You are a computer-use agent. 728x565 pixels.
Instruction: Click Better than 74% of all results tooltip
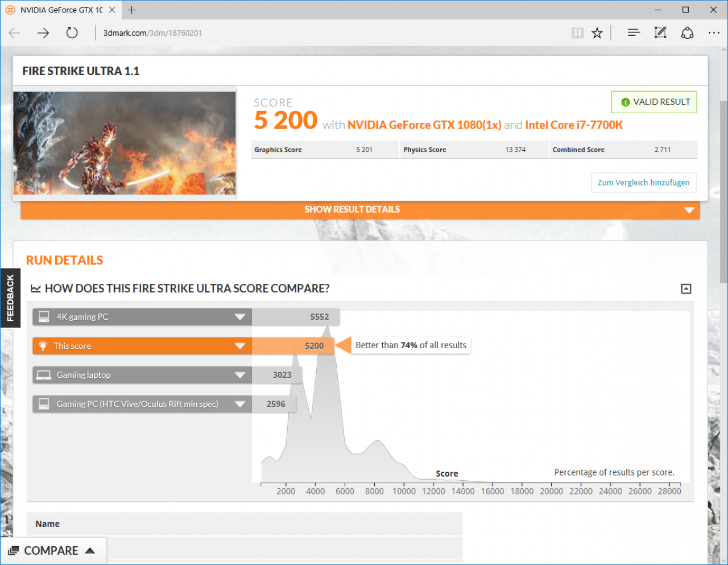[x=411, y=345]
